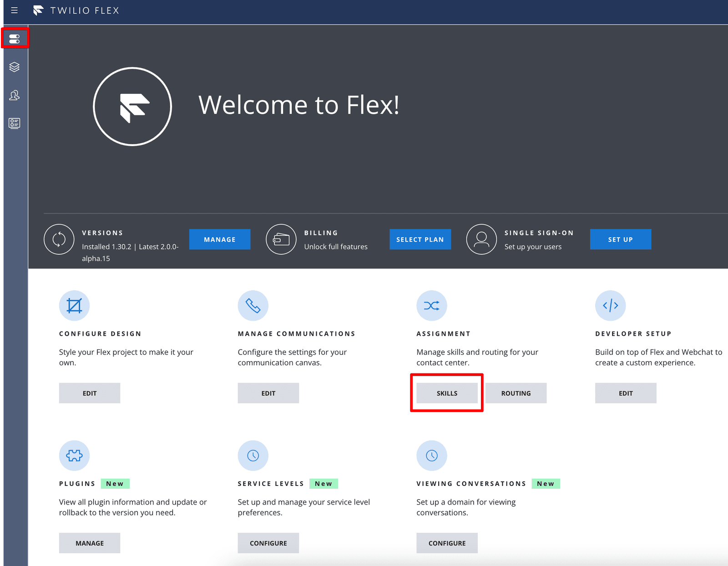Click MANAGE next to Versions
This screenshot has height=566, width=728.
tap(220, 239)
